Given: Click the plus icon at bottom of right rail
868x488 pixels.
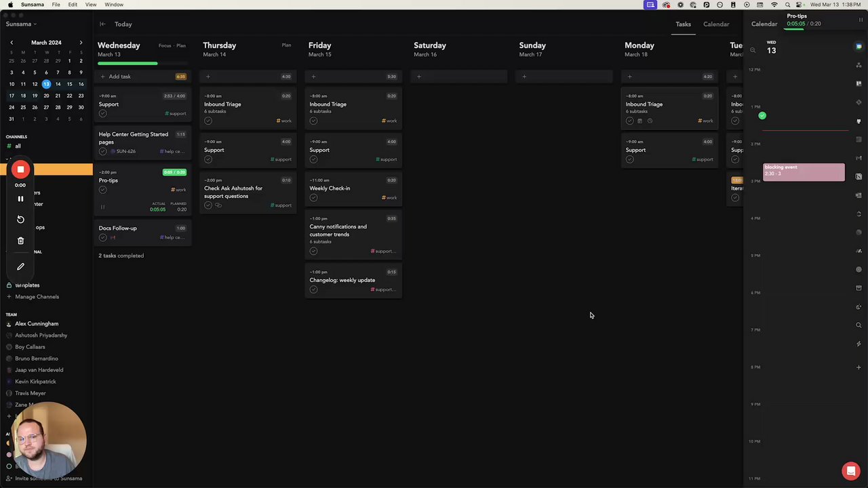Looking at the screenshot, I should pos(859,367).
